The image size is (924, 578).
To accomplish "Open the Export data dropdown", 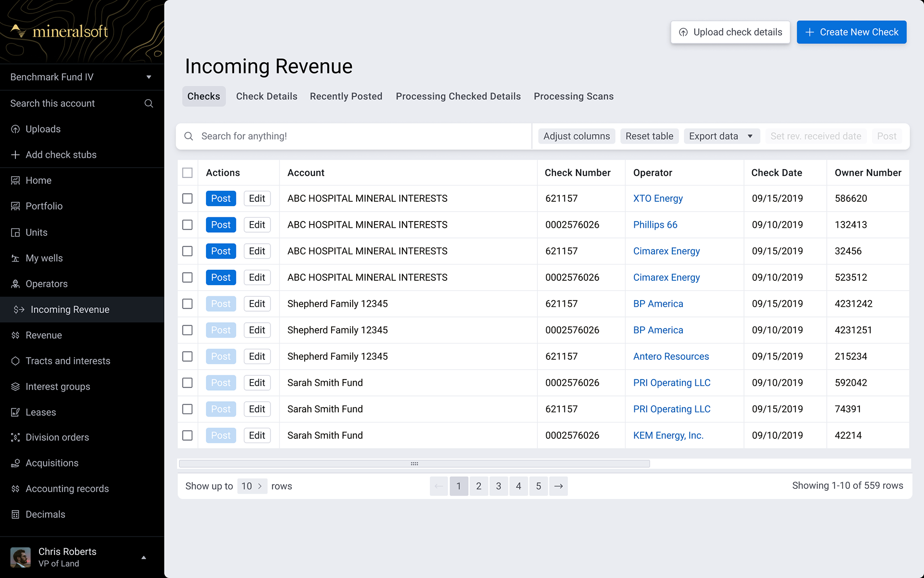I will coord(721,136).
